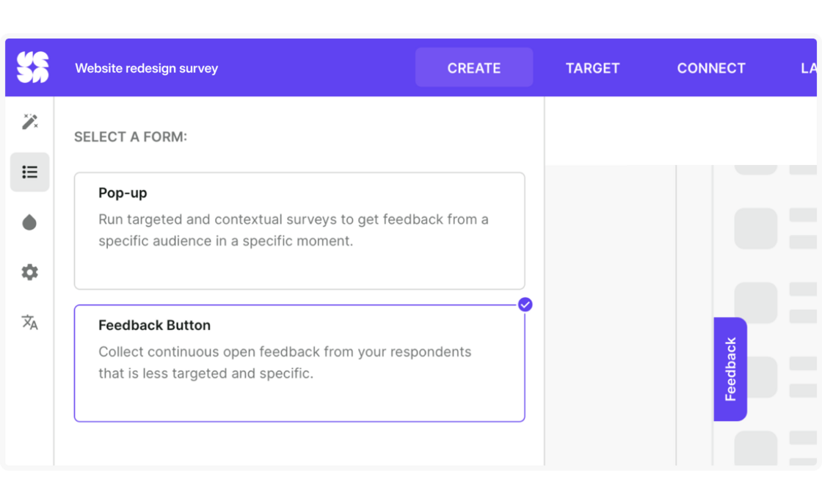
Task: Click the vertical Feedback button in preview
Action: tap(730, 369)
